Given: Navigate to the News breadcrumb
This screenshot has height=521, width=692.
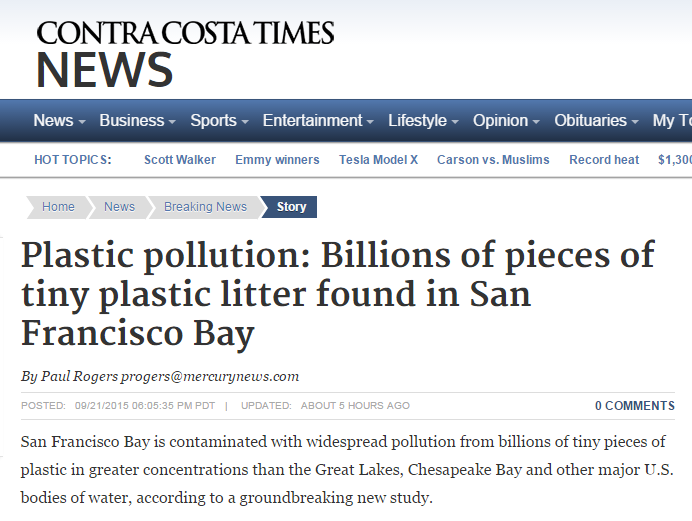Looking at the screenshot, I should coord(119,207).
